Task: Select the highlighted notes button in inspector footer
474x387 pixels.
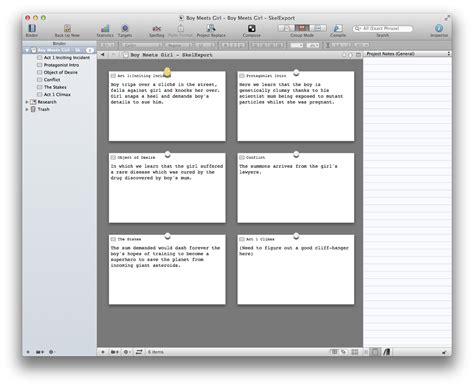Action: pos(375,352)
